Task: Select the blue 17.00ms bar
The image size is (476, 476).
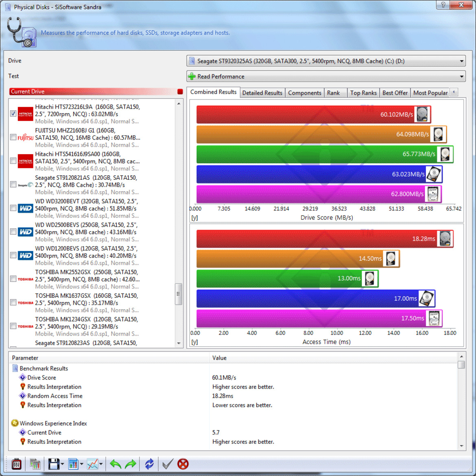Action: [316, 299]
